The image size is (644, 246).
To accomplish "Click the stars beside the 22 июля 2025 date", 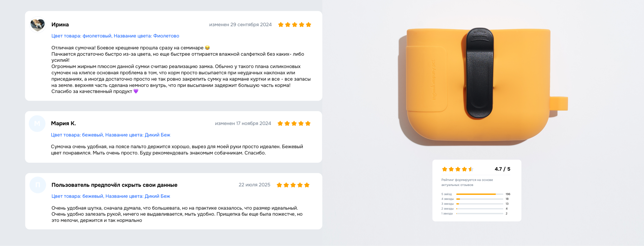I will coord(293,185).
